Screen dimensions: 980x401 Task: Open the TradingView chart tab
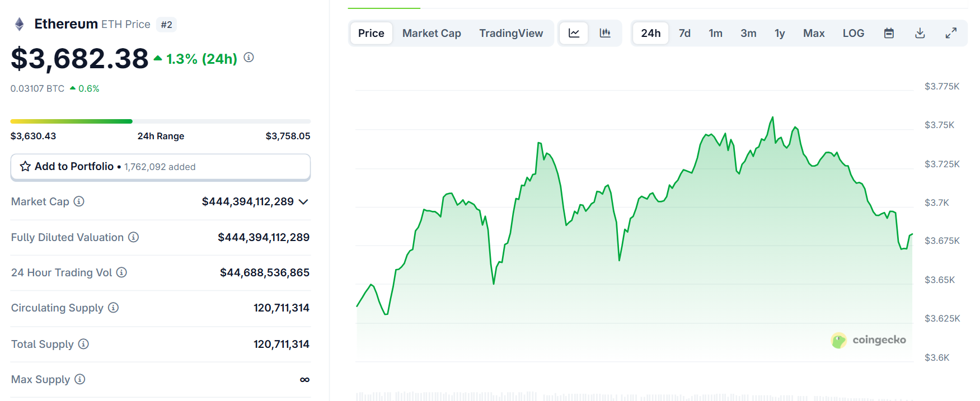pyautogui.click(x=511, y=33)
